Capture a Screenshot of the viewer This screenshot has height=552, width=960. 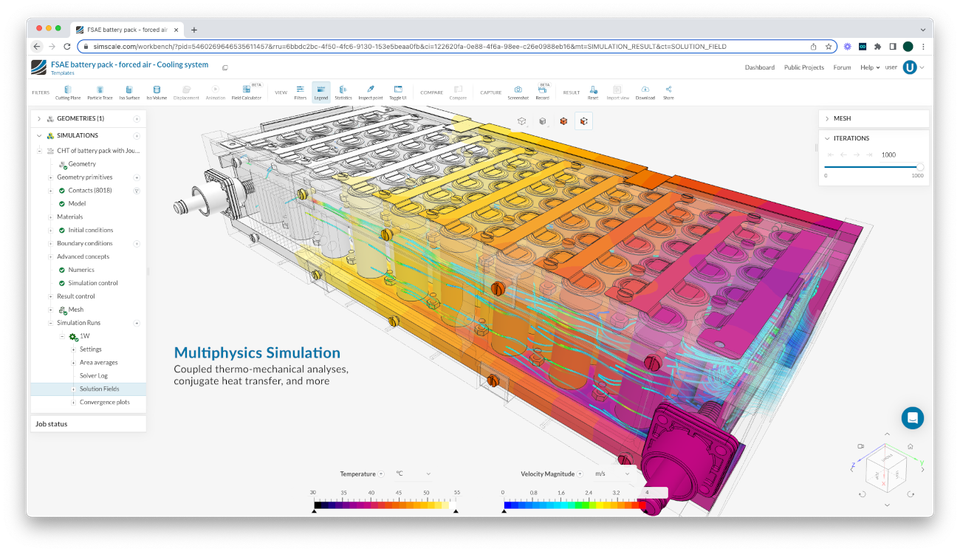(517, 92)
